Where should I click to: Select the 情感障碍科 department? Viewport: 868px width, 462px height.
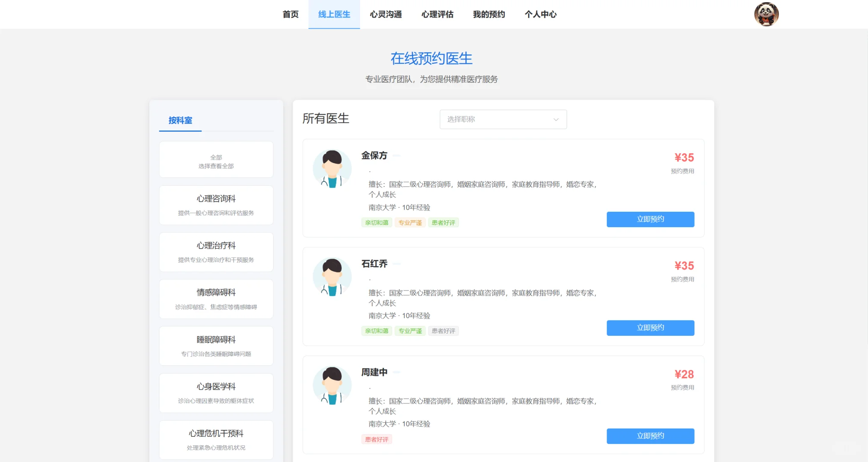(x=216, y=299)
